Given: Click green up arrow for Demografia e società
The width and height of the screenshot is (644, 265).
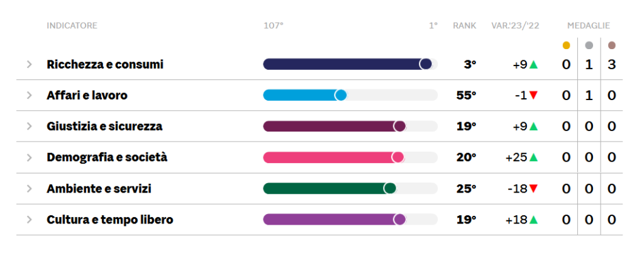Looking at the screenshot, I should coord(533,157).
